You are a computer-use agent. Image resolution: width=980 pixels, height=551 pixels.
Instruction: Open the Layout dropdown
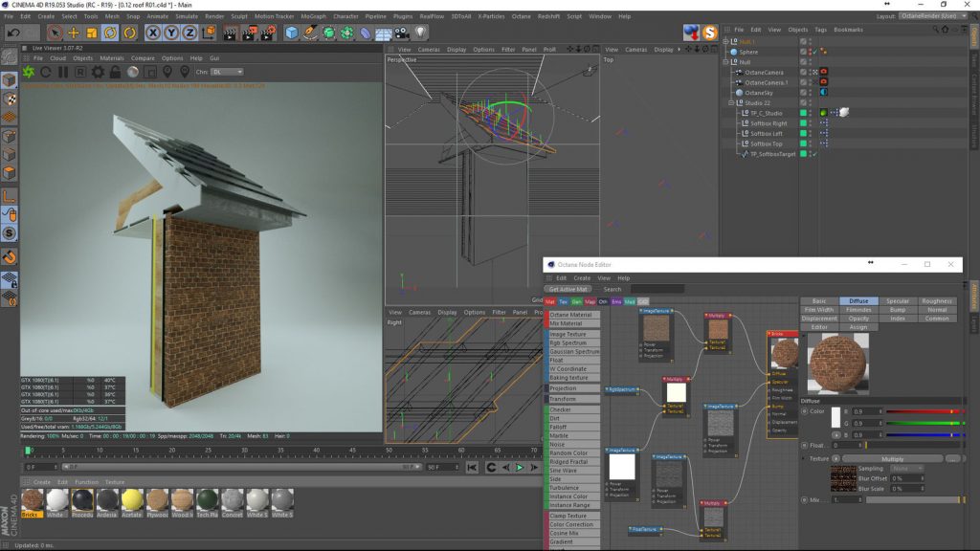(934, 16)
